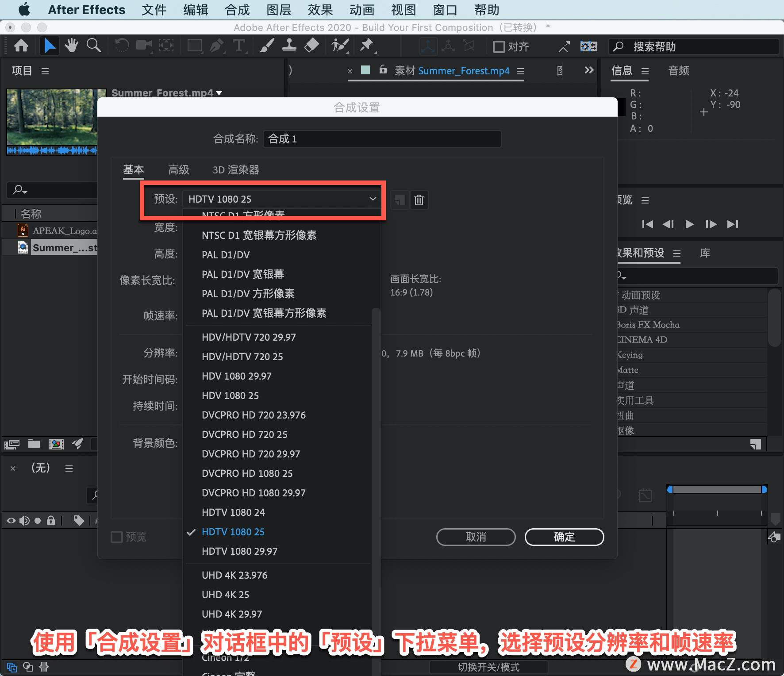Image resolution: width=784 pixels, height=676 pixels.
Task: Select the Camera tool
Action: tap(144, 46)
